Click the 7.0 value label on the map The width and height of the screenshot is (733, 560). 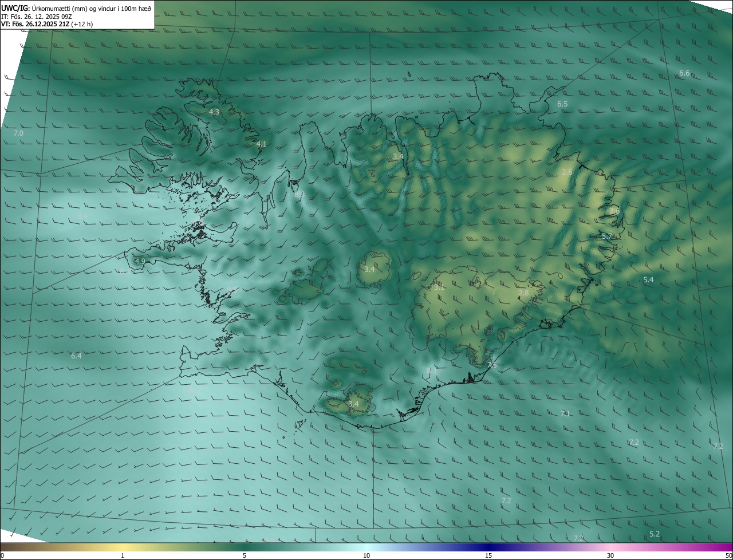[x=18, y=133]
